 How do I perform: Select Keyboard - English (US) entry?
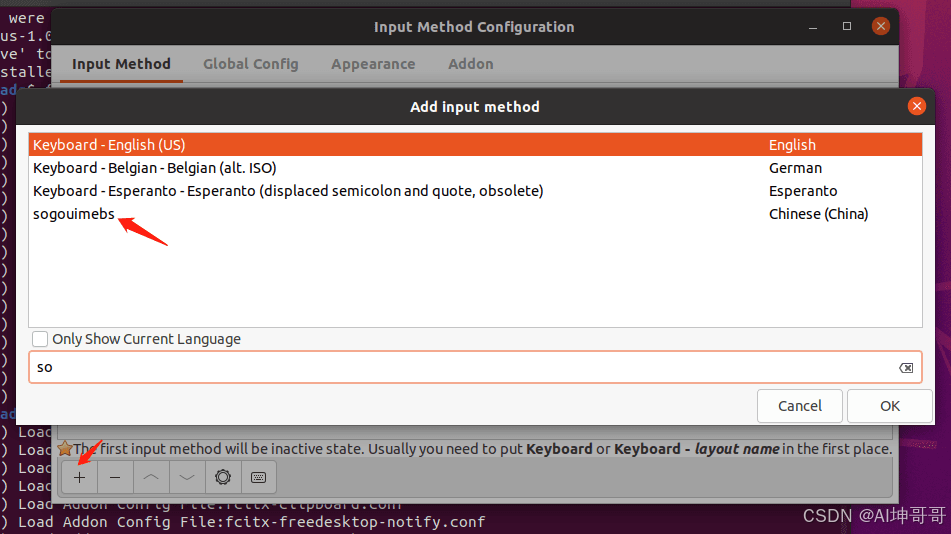pos(476,145)
